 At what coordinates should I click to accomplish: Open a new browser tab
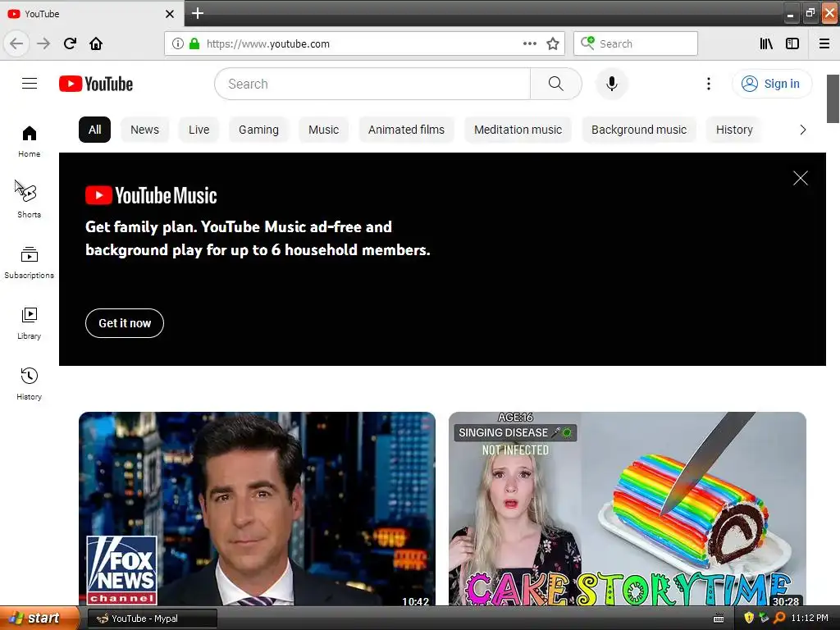point(198,13)
